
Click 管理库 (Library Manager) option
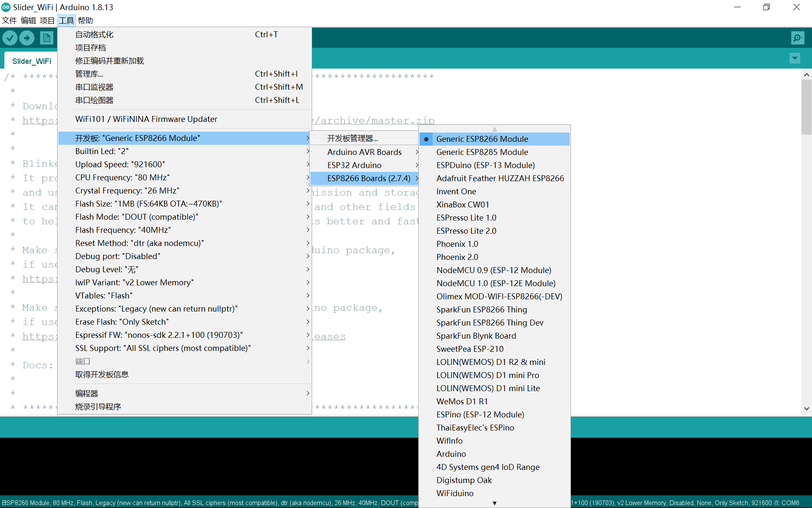(x=89, y=74)
